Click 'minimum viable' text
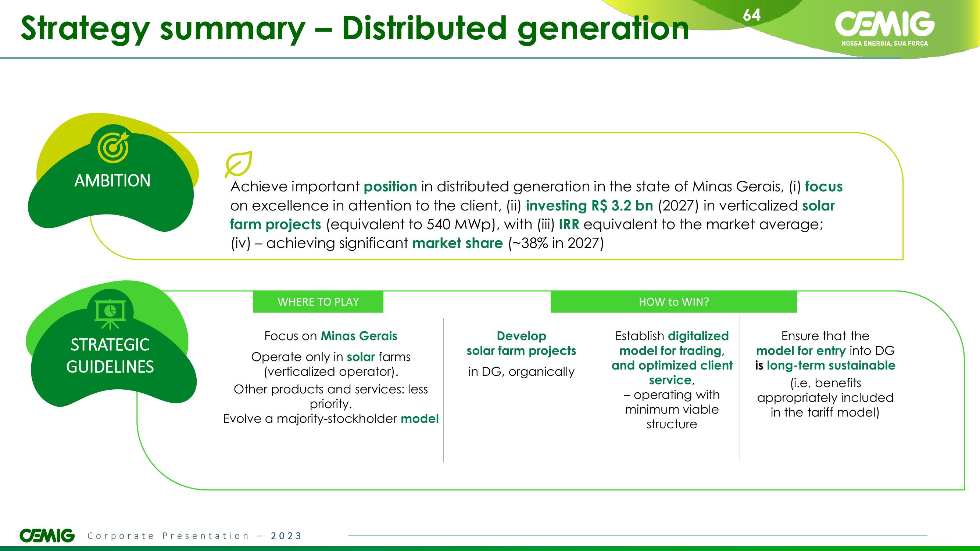Viewport: 980px width, 551px height. tap(672, 410)
